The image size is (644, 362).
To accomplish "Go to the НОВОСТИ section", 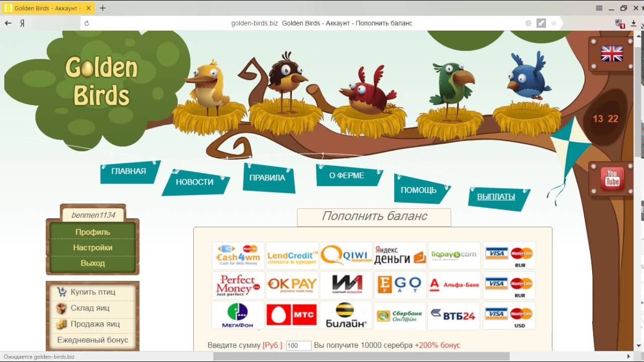I will (x=195, y=182).
